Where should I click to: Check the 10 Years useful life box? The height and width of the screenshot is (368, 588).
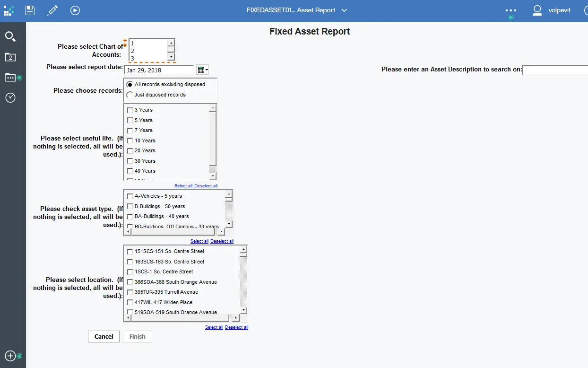point(130,140)
